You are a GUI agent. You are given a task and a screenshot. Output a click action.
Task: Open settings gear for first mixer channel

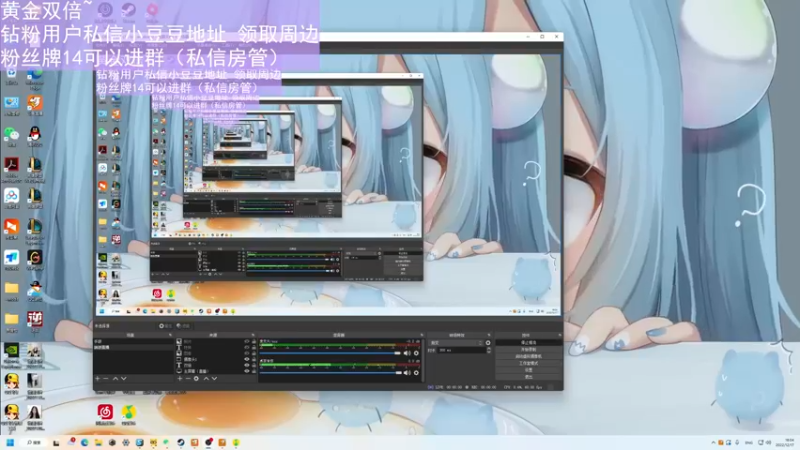[x=416, y=353]
